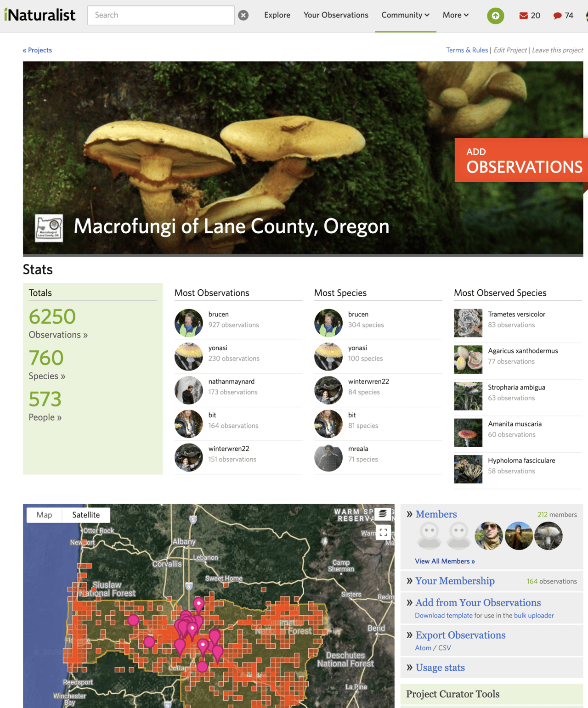Click winterwren22's avatar in Most Species
This screenshot has height=708, width=588.
[x=328, y=390]
